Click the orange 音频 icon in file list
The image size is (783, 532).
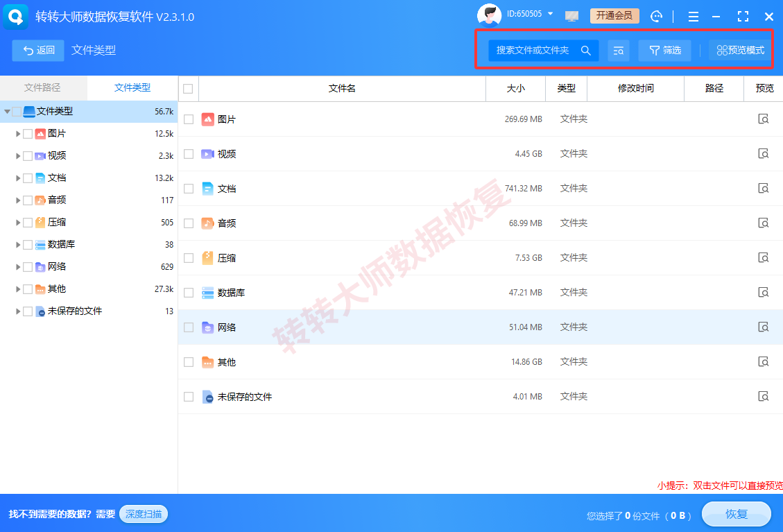208,223
